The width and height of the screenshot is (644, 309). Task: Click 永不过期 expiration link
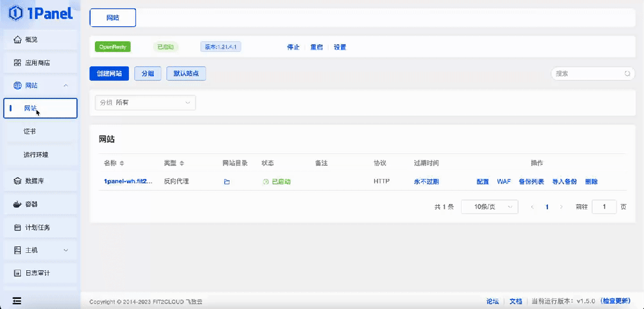tap(427, 181)
